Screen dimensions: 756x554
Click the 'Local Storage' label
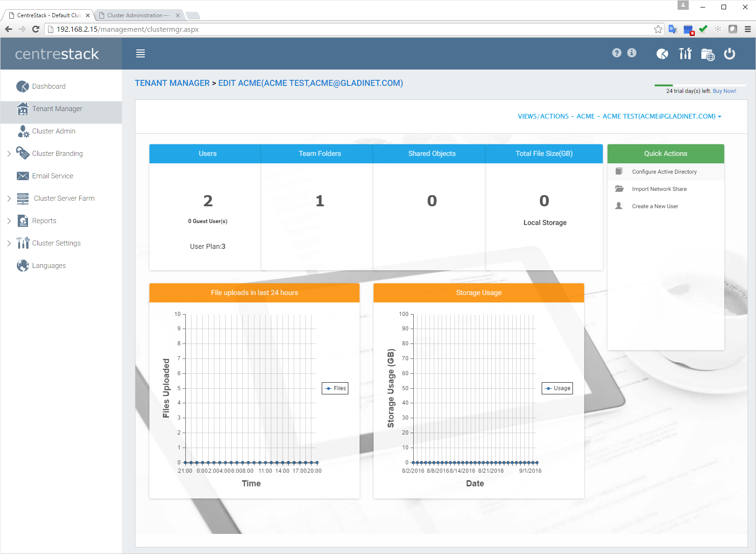click(x=545, y=223)
